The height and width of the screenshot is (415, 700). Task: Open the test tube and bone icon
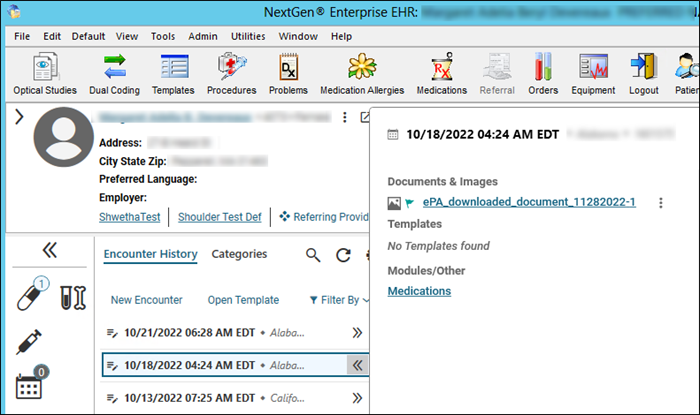73,298
